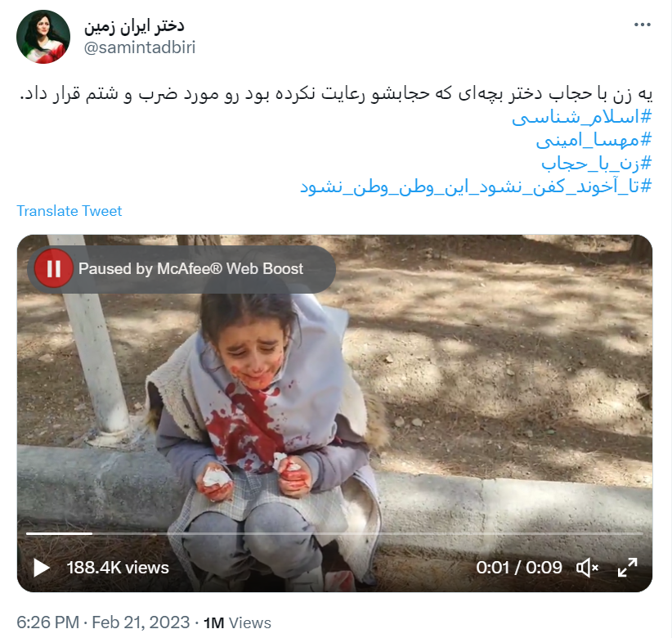Screen dimensions: 672x638
Task: Click the 1M Views tweet analytics
Action: 237,623
